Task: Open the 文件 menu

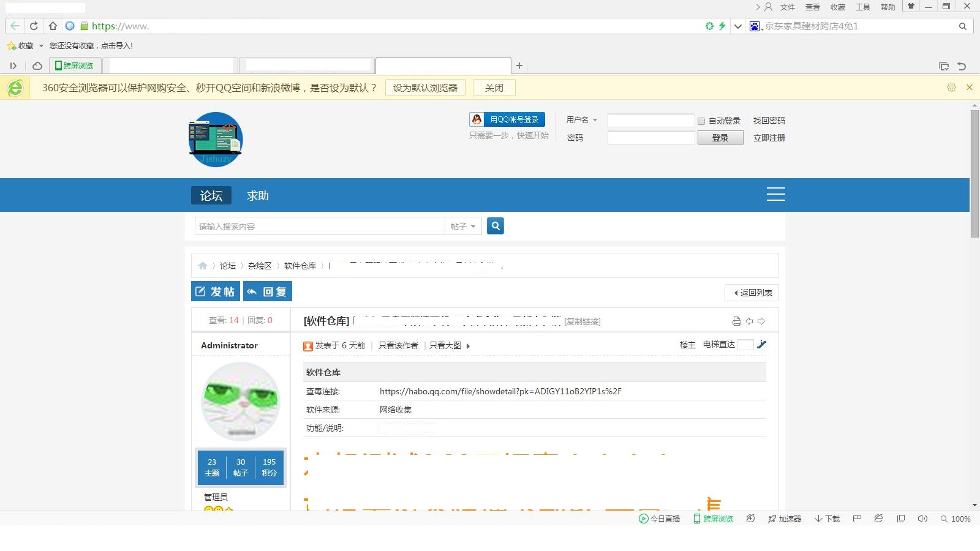Action: pos(788,7)
